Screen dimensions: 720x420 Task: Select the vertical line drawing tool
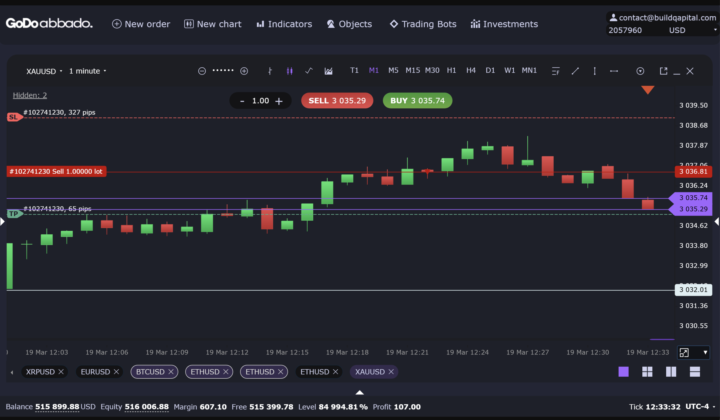(x=595, y=71)
